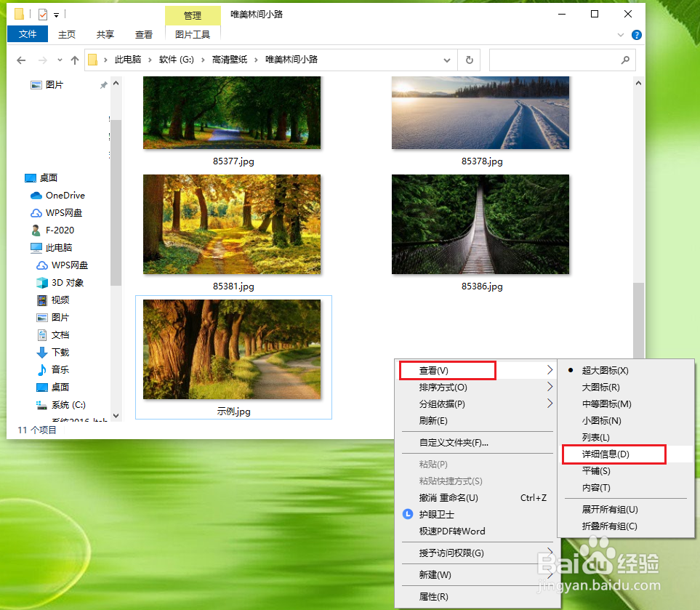Open recent locations dropdown arrow
This screenshot has height=610, width=700.
60,60
